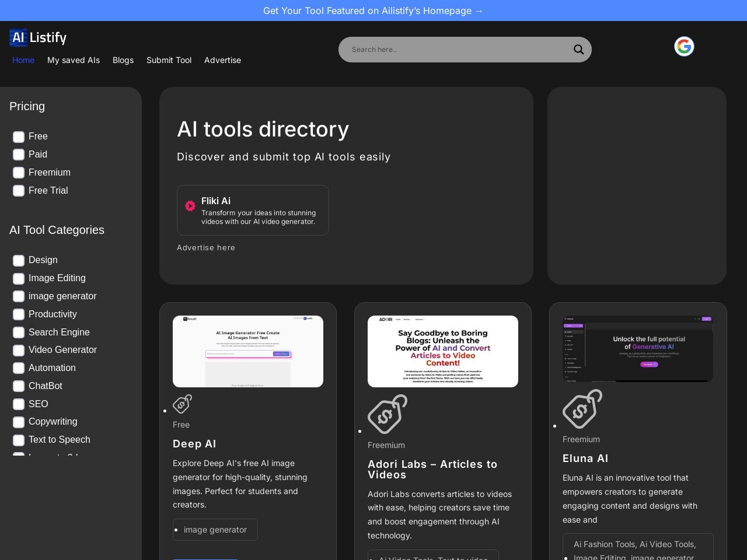Open the Adori Labs screenshot thumbnail
Screen dimensions: 747x560
click(x=443, y=351)
